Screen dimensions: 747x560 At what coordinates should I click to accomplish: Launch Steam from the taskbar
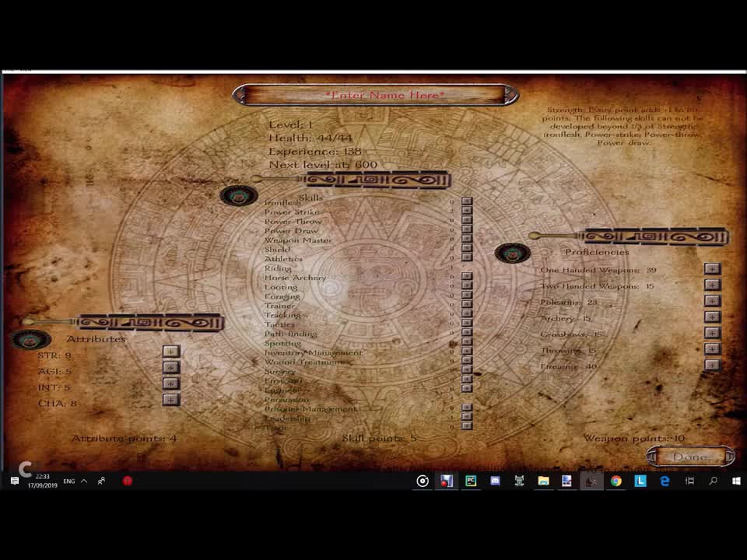(x=591, y=481)
